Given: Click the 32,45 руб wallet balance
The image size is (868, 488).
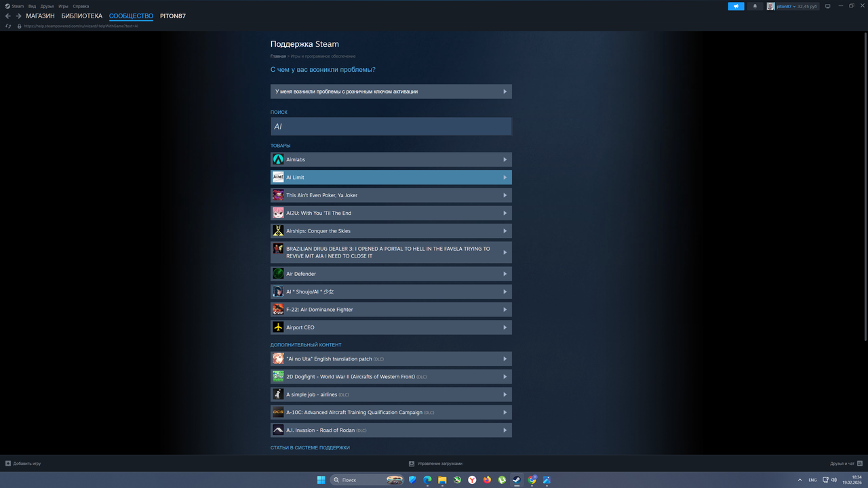Looking at the screenshot, I should pyautogui.click(x=807, y=6).
